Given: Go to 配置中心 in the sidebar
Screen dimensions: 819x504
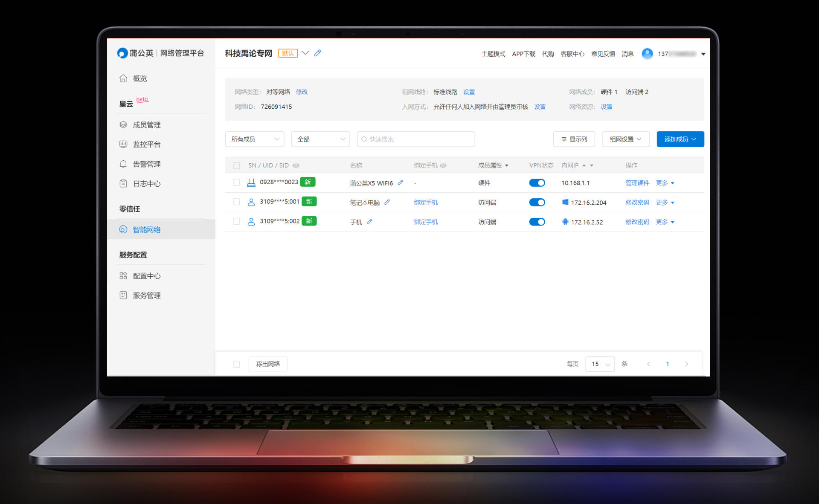Looking at the screenshot, I should (146, 276).
